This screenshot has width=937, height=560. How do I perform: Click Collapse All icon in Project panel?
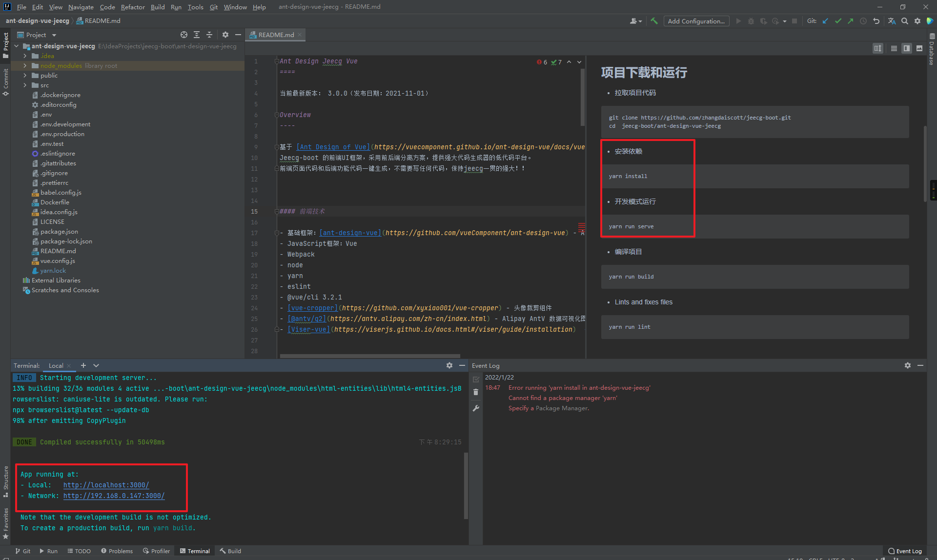point(209,35)
